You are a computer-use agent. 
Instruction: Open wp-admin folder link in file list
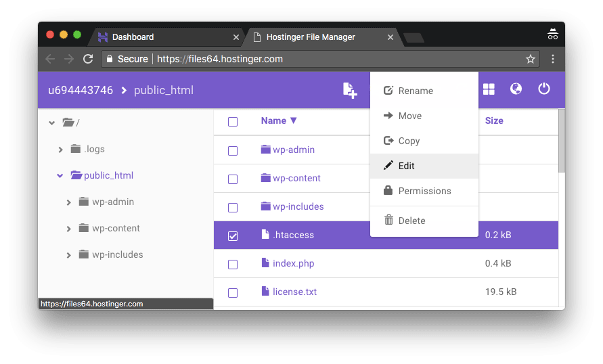294,150
